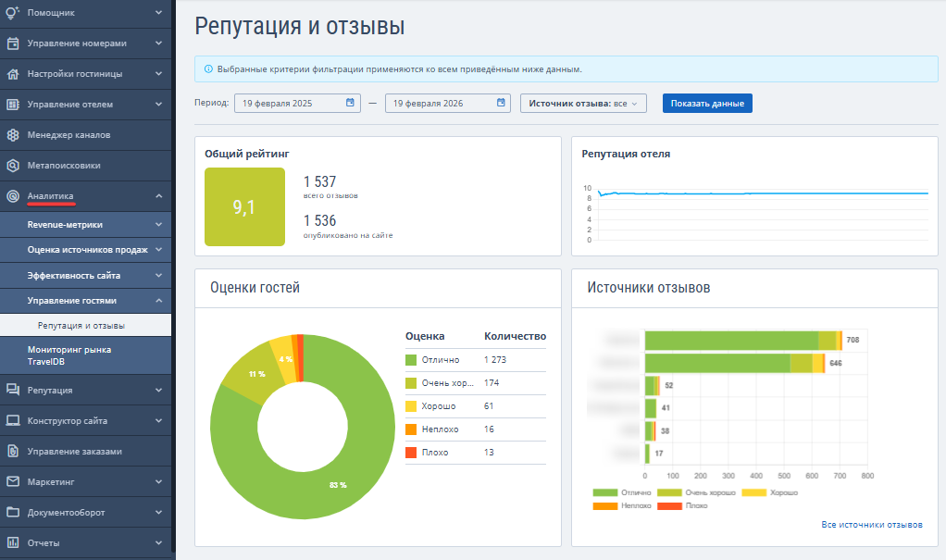Click the Маркетинг envelope icon

coord(13,482)
